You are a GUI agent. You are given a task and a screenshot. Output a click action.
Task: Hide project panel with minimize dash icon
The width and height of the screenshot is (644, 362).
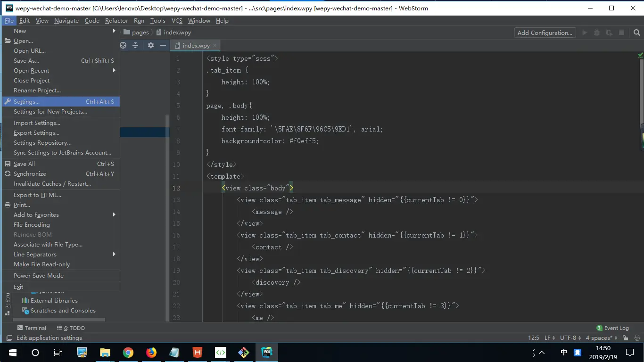[x=163, y=45]
